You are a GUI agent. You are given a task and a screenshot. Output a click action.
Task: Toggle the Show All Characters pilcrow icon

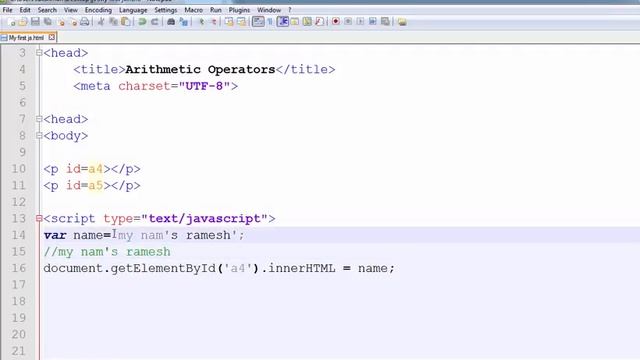pos(270,22)
